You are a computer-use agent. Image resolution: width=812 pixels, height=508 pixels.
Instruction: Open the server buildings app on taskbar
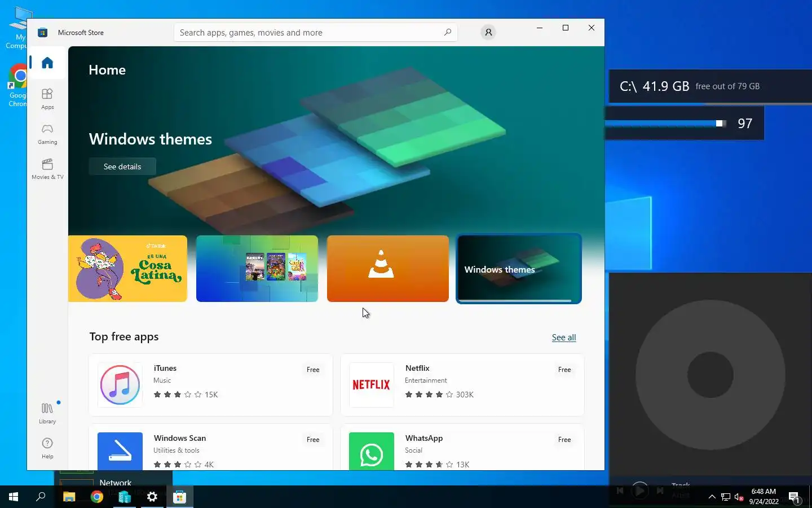pyautogui.click(x=125, y=497)
